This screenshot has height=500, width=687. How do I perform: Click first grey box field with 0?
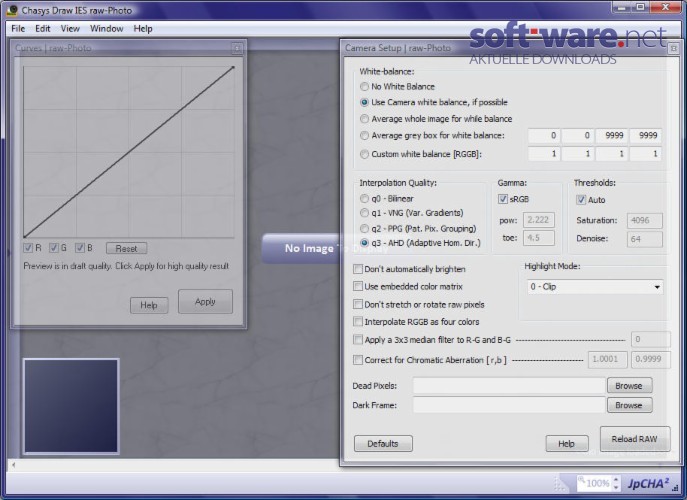[x=544, y=135]
